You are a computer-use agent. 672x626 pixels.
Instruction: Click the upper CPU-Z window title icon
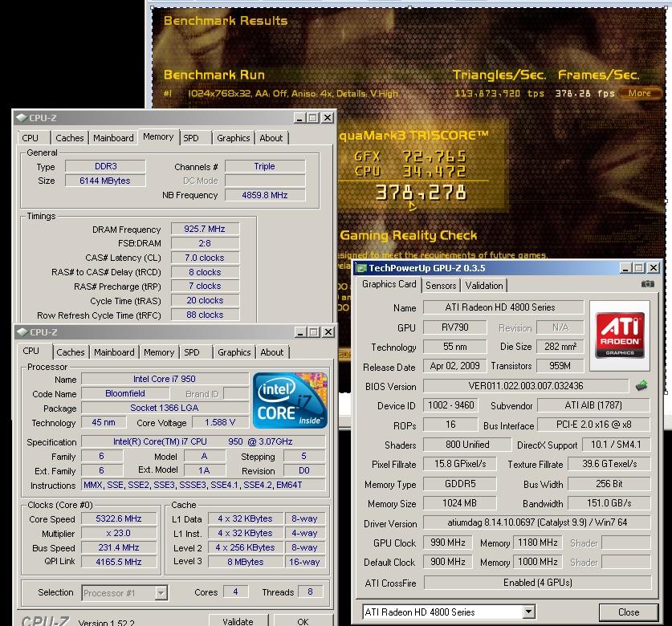coord(22,117)
